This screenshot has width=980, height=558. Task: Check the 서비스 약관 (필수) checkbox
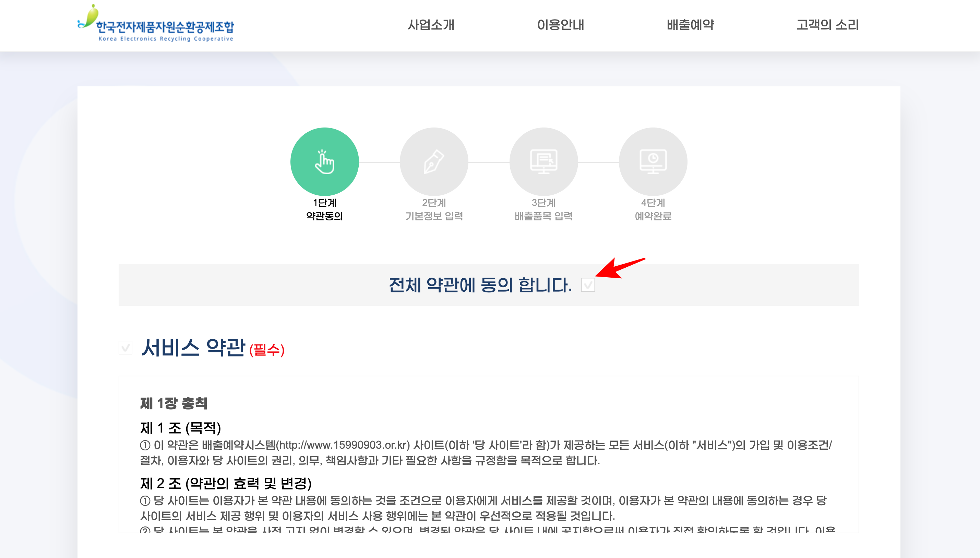pos(126,348)
